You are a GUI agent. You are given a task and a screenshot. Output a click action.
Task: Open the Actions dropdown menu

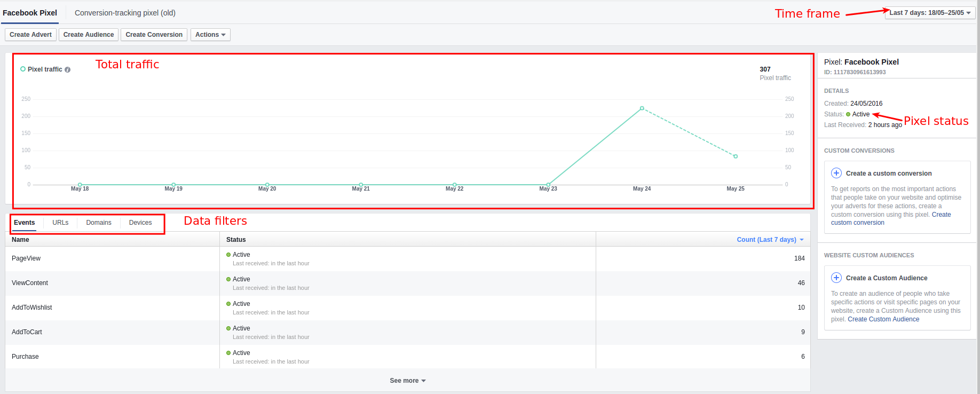[210, 35]
